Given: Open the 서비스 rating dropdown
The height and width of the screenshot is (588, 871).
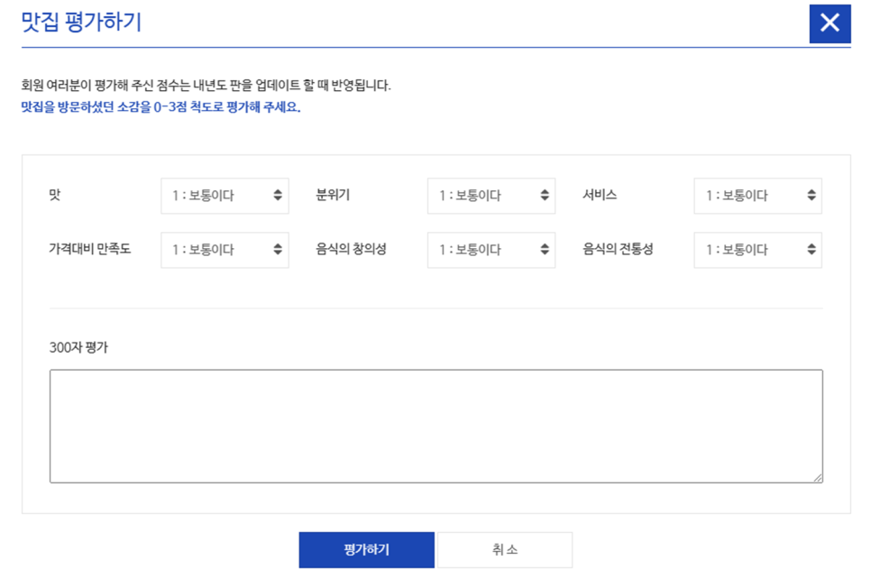Looking at the screenshot, I should point(757,196).
